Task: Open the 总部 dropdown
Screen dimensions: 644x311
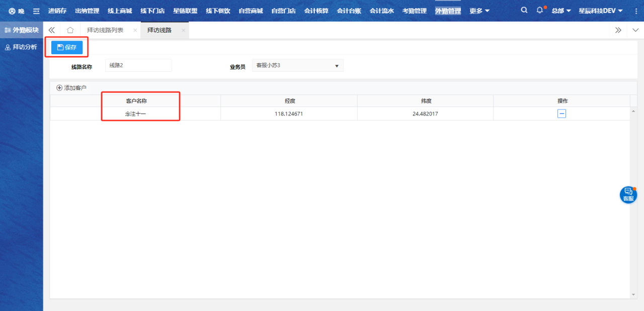Action: (x=561, y=11)
